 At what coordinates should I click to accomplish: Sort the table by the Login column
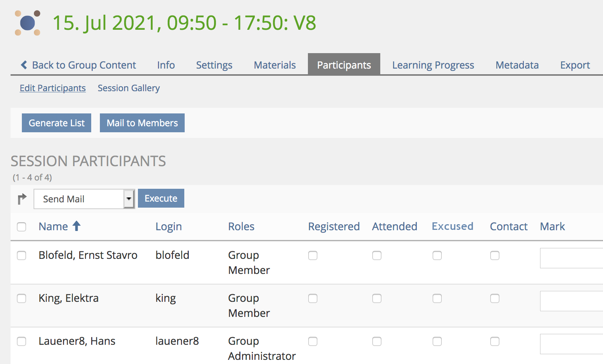168,226
